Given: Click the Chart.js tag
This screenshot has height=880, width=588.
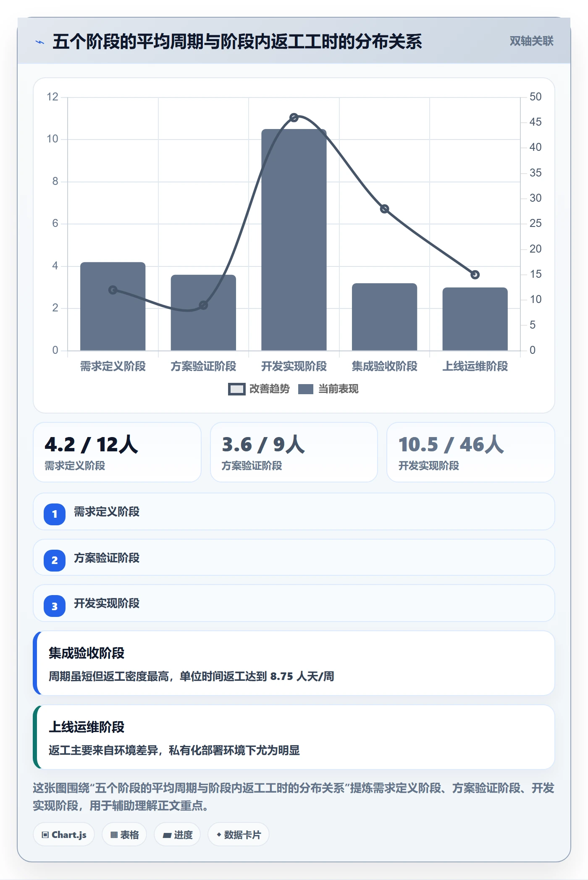Looking at the screenshot, I should [64, 835].
